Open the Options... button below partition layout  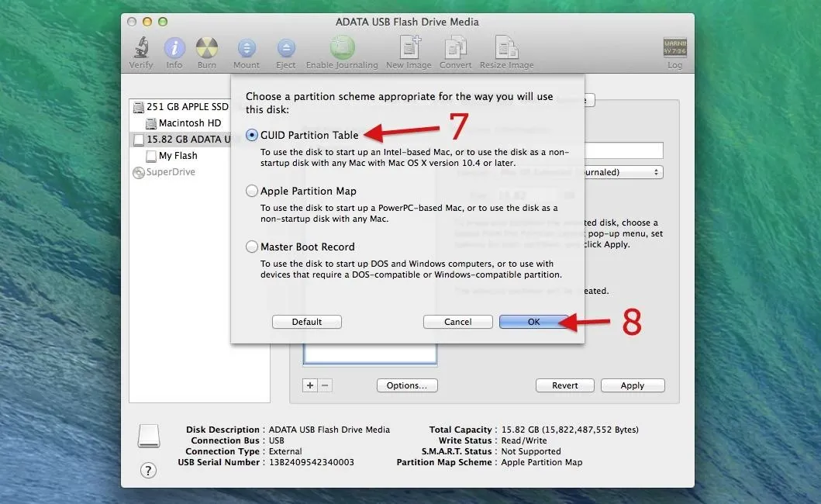click(407, 385)
